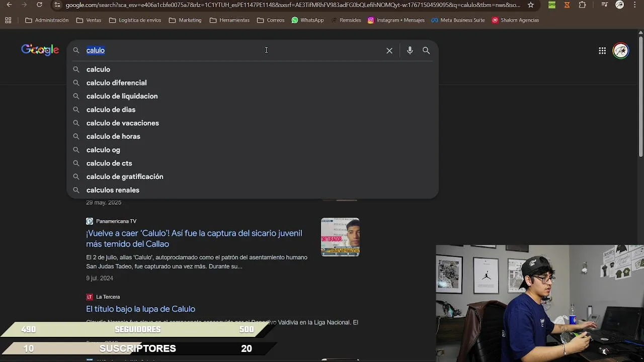Open the Extensions puzzle piece menu

click(583, 5)
